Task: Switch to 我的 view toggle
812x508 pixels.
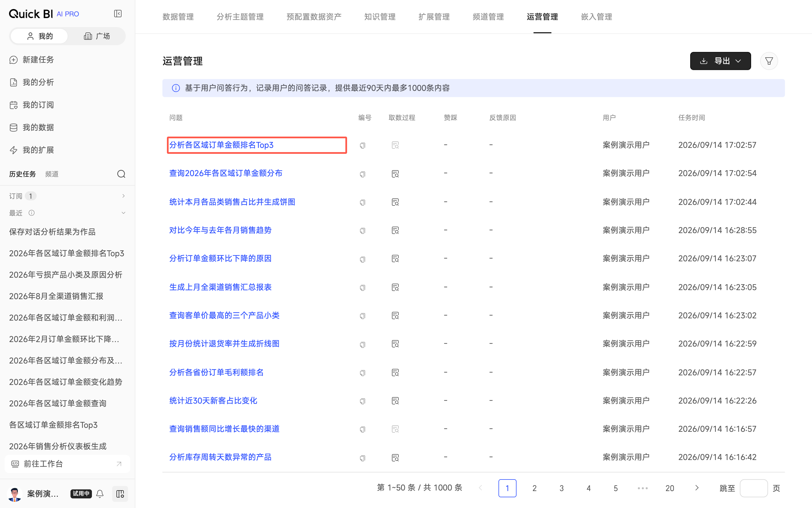Action: pyautogui.click(x=39, y=36)
